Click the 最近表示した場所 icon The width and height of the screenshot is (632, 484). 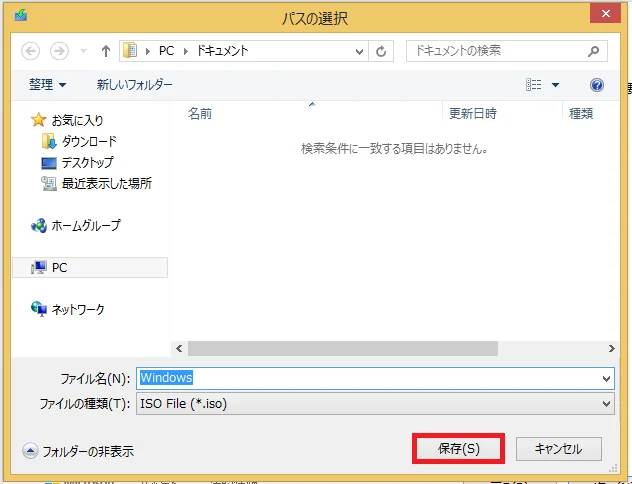(49, 184)
